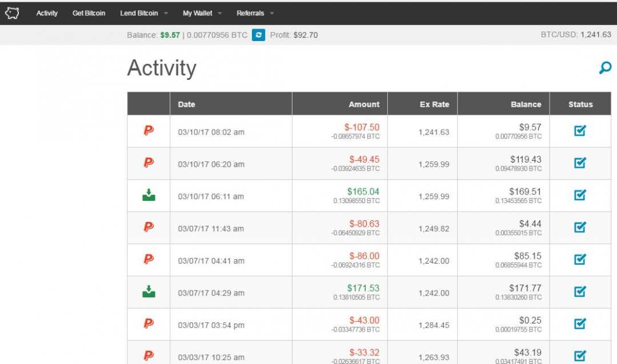Open the Activity menu item
The height and width of the screenshot is (364, 617).
pyautogui.click(x=47, y=13)
